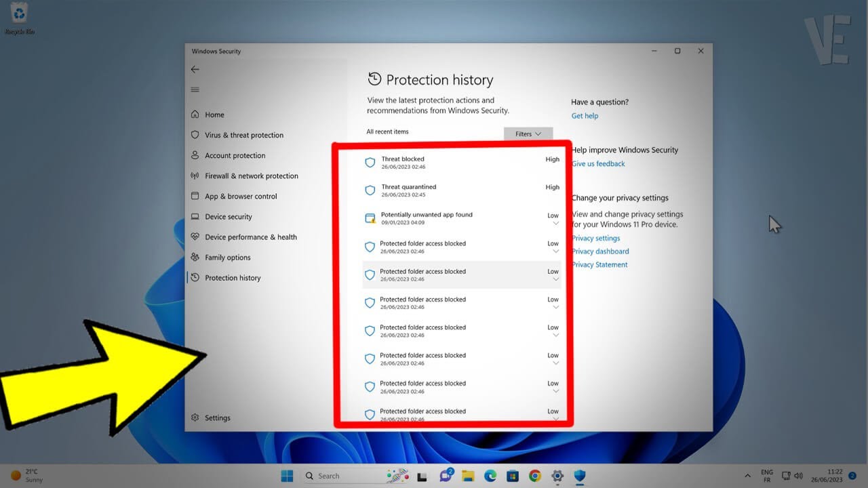
Task: Click the notification count badge in tray
Action: (852, 476)
